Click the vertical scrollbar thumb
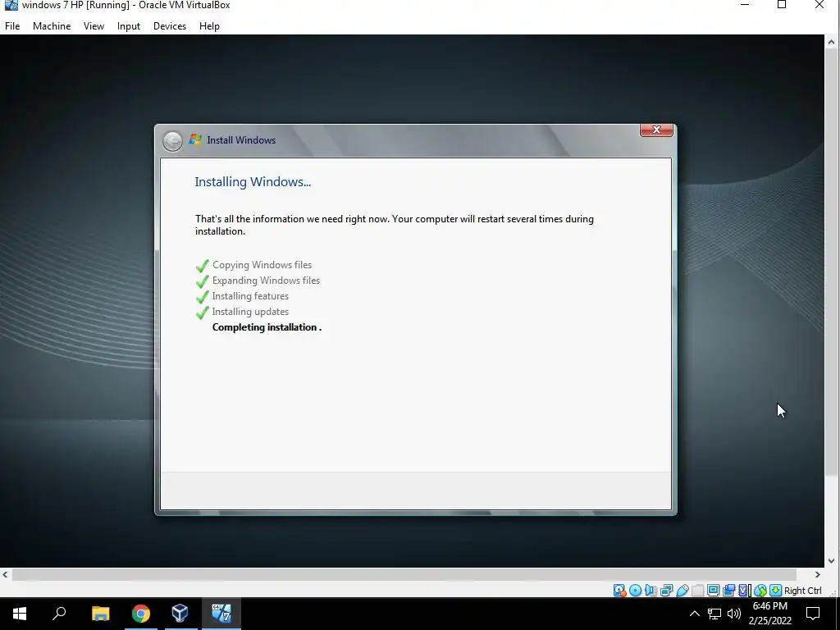Viewport: 840px width, 630px height. click(x=832, y=262)
